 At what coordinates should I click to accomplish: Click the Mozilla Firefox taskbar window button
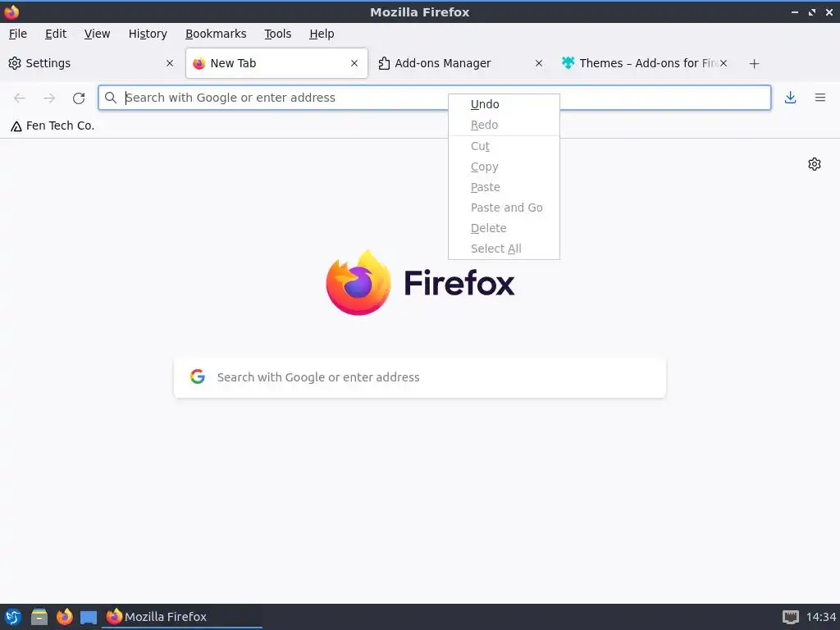182,617
